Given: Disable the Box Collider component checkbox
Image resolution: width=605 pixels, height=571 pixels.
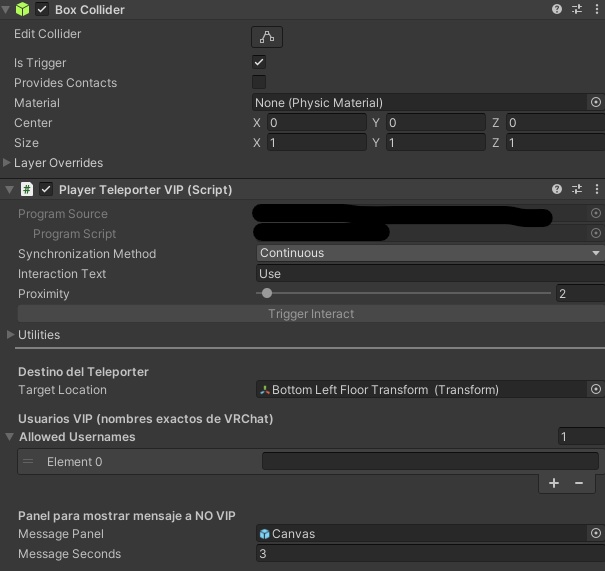Looking at the screenshot, I should point(42,9).
